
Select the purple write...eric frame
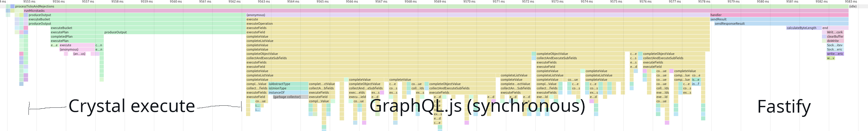tap(835, 54)
